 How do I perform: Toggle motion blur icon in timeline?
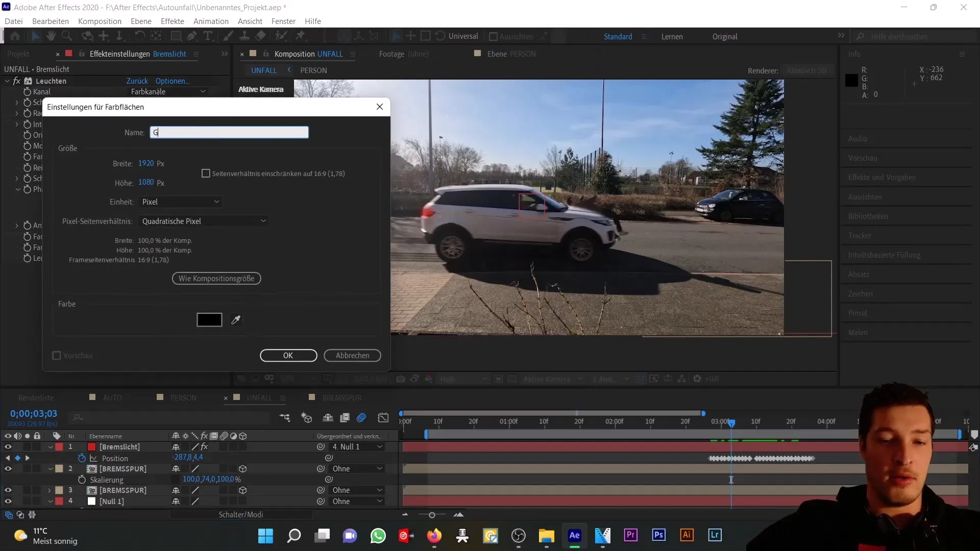[361, 418]
